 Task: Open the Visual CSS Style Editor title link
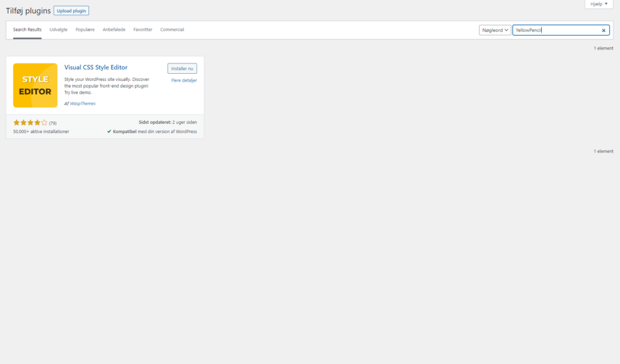pyautogui.click(x=96, y=68)
